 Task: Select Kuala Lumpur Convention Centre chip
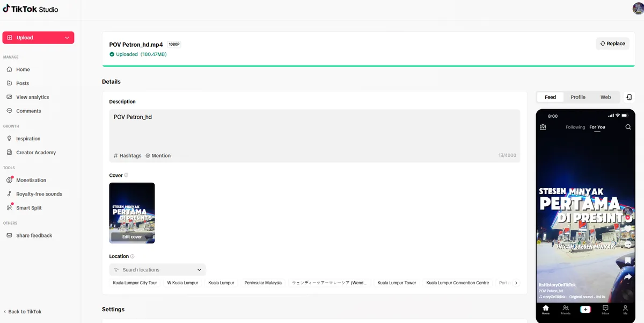tap(458, 283)
